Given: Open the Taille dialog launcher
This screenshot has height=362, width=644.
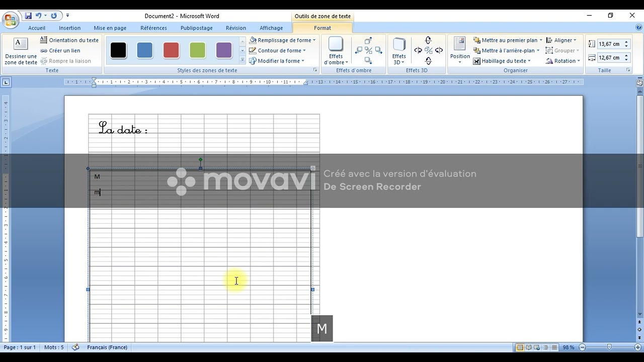Looking at the screenshot, I should (x=628, y=70).
